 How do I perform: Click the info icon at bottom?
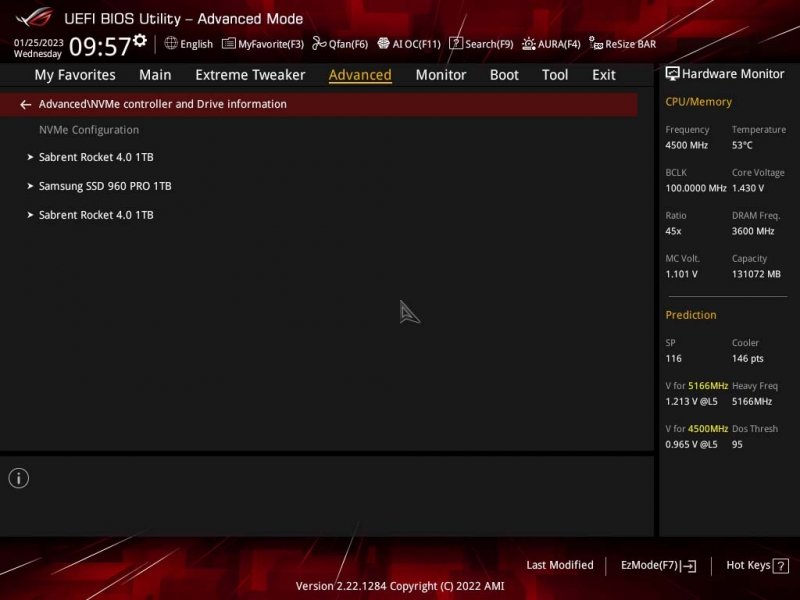[x=19, y=478]
